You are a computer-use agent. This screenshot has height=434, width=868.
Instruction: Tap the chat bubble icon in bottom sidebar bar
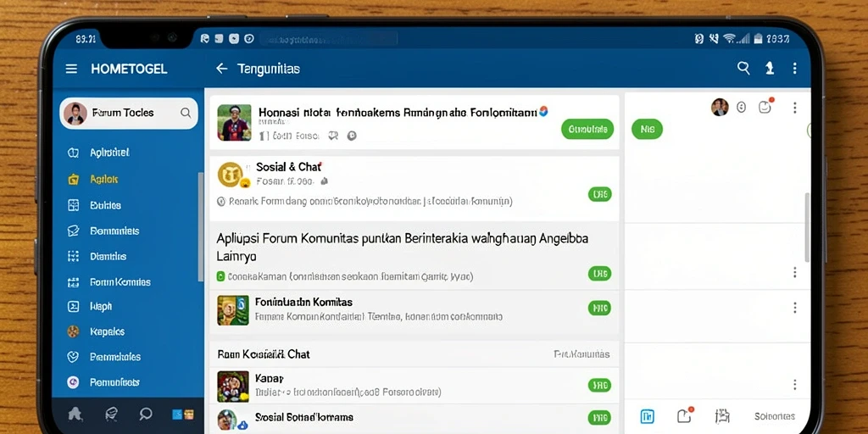[x=146, y=414]
